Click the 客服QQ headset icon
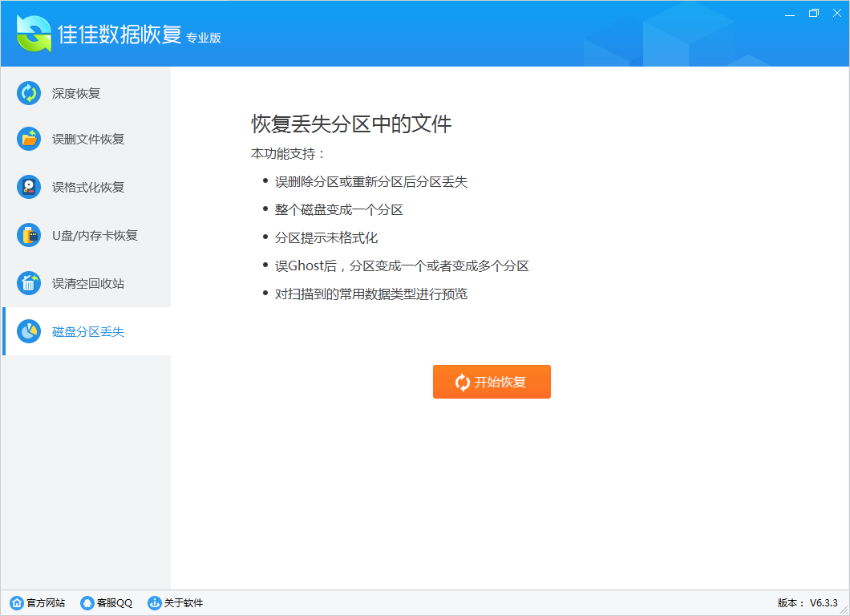The image size is (850, 616). tap(87, 602)
